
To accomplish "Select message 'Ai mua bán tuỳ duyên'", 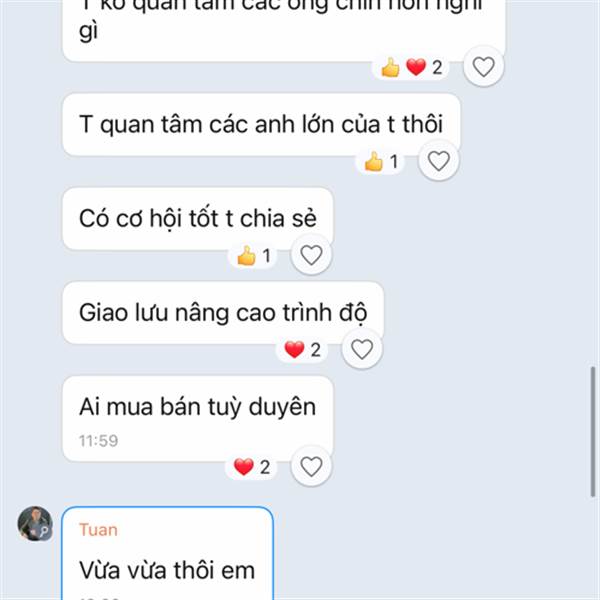I will [x=197, y=419].
